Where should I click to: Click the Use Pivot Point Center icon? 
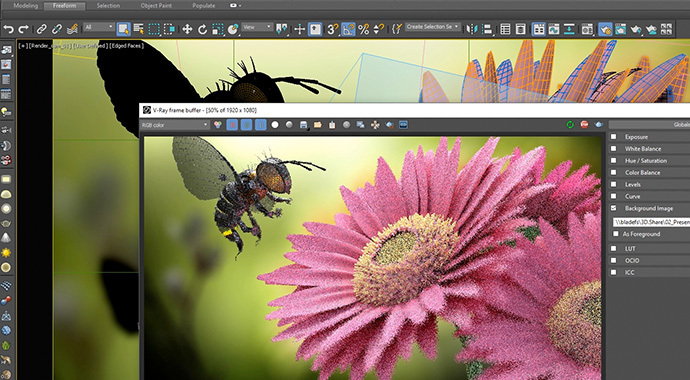coord(282,29)
